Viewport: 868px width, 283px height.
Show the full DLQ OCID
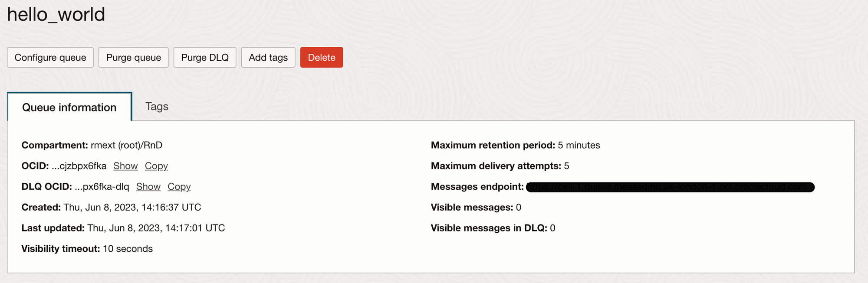[148, 187]
